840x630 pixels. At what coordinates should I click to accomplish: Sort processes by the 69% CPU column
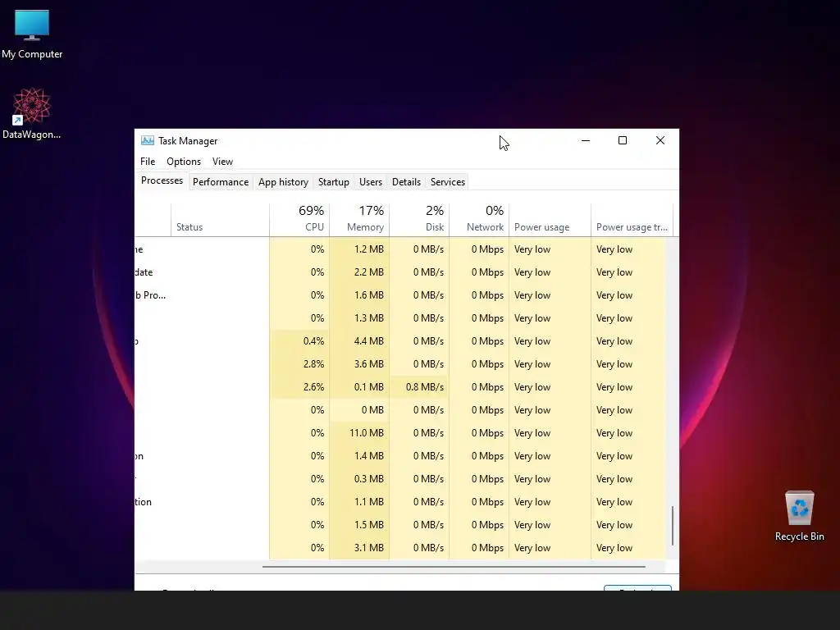point(299,220)
